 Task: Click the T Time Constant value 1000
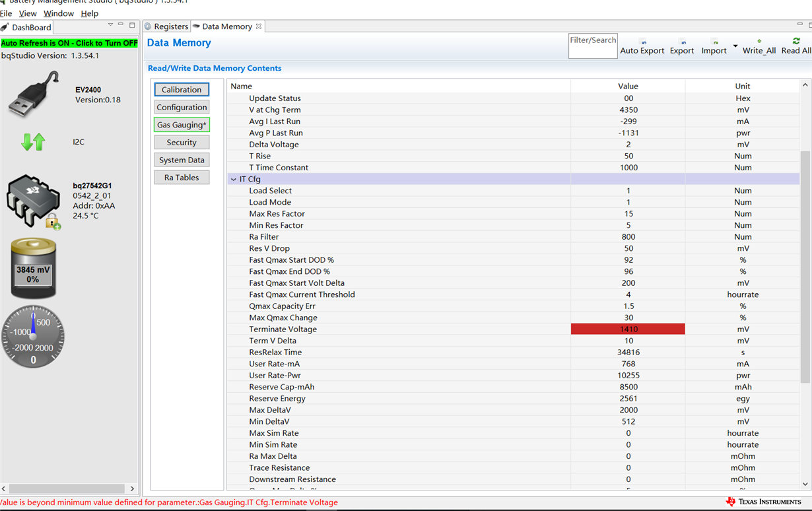click(x=628, y=167)
